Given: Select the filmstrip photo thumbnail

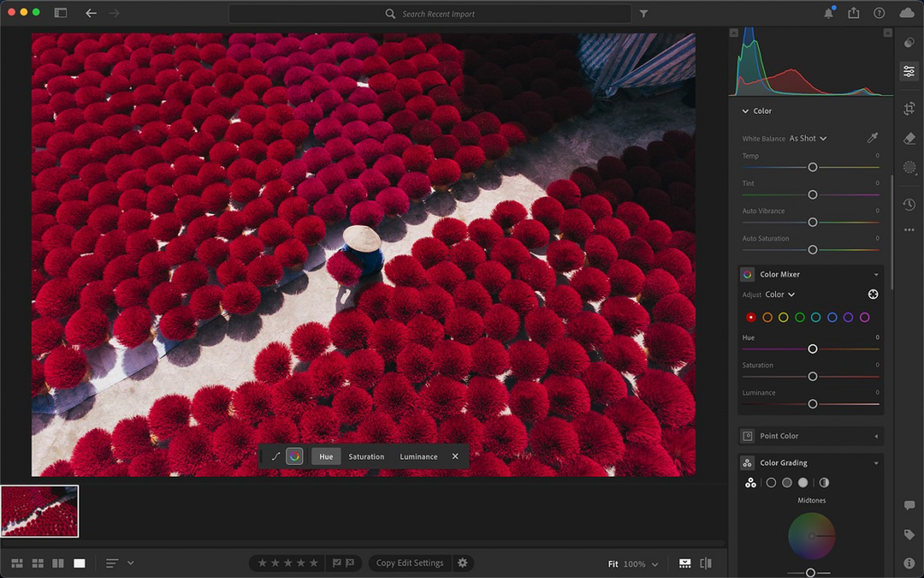Looking at the screenshot, I should point(40,511).
